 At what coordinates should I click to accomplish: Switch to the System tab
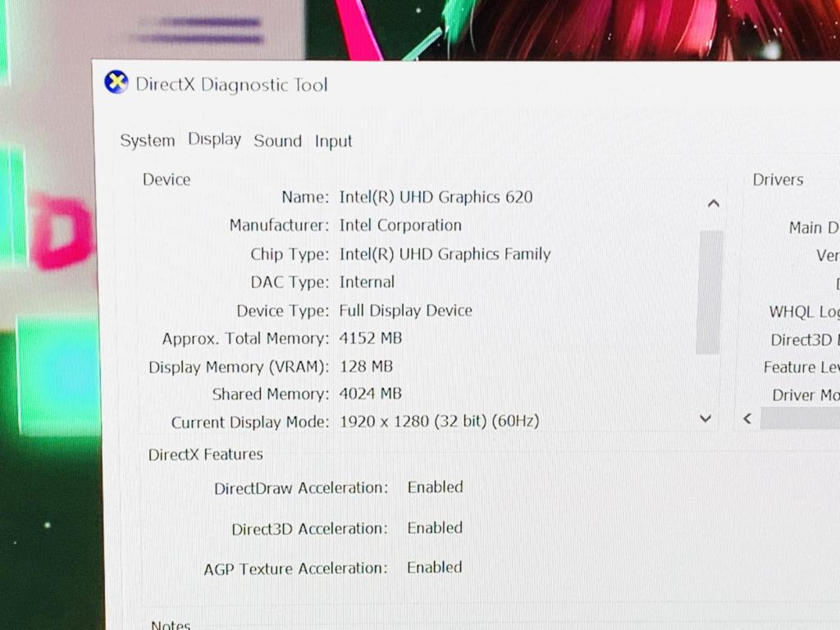pyautogui.click(x=148, y=140)
